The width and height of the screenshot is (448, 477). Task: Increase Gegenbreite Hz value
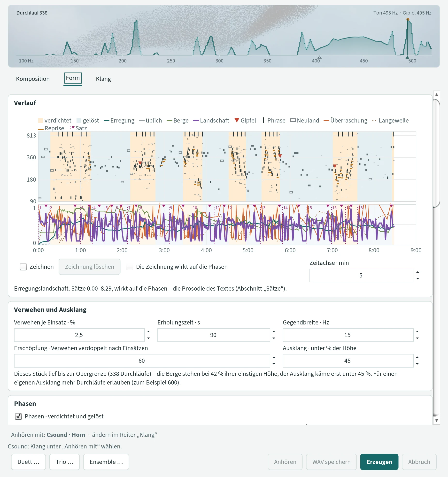417,332
